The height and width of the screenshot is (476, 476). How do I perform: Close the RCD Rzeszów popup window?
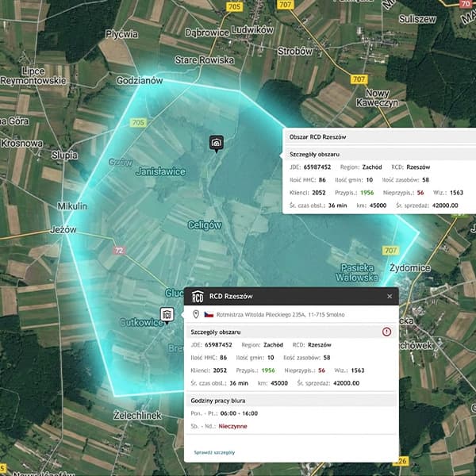point(390,296)
